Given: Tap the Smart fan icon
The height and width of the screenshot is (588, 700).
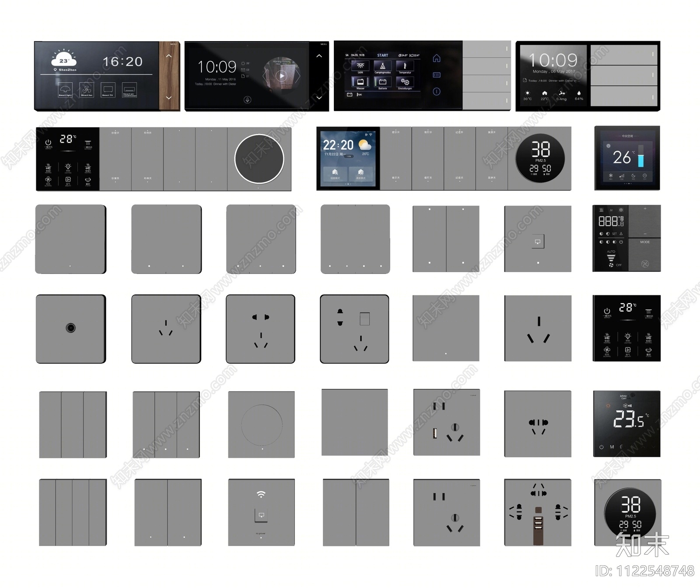Looking at the screenshot, I should pyautogui.click(x=87, y=90).
